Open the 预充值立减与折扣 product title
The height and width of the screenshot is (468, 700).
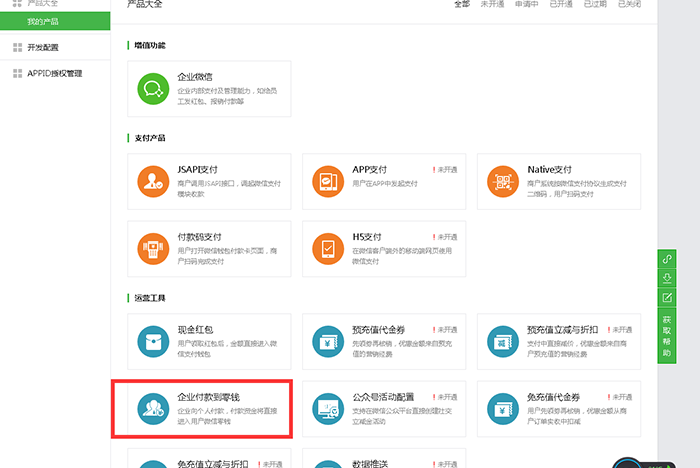pyautogui.click(x=562, y=330)
